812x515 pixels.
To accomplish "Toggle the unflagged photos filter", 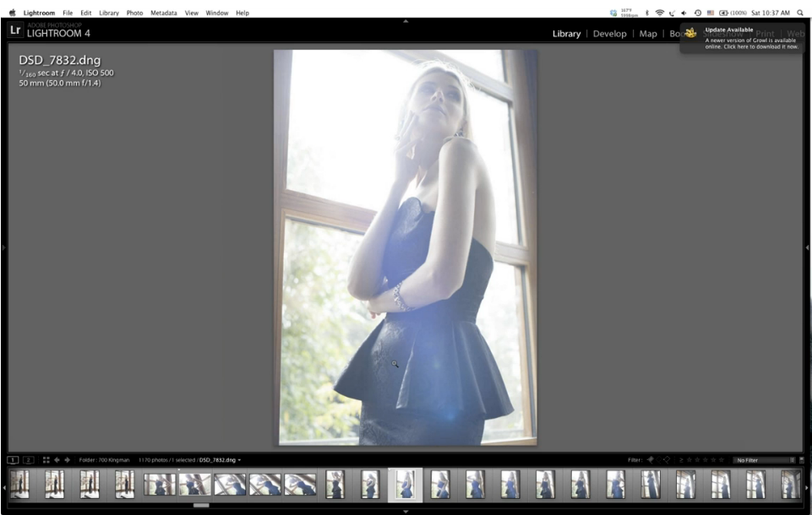I will (659, 459).
